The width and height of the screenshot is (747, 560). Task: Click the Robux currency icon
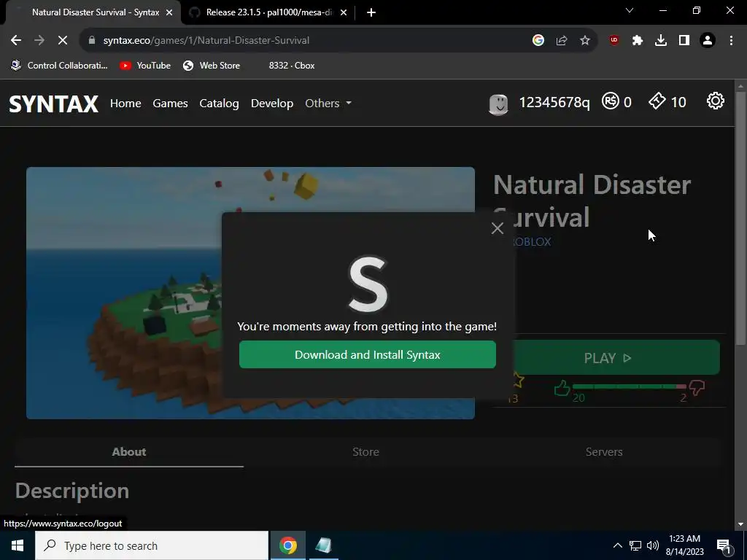click(611, 101)
